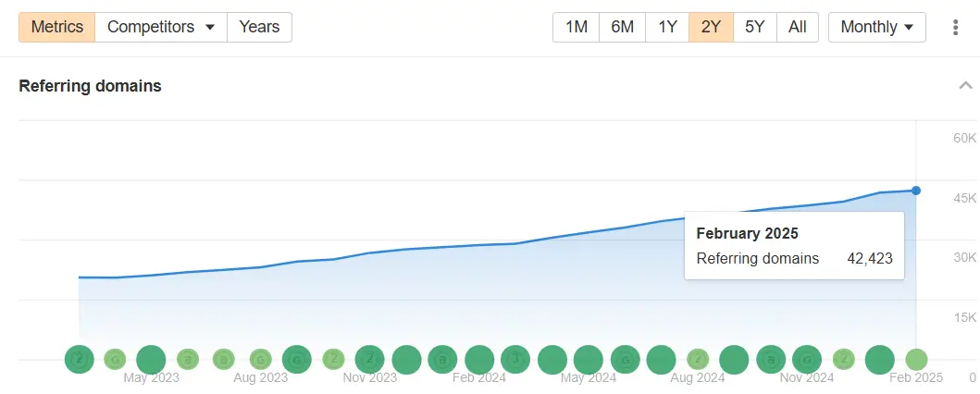The width and height of the screenshot is (980, 394).
Task: Open the Competitors dropdown
Action: click(x=161, y=28)
